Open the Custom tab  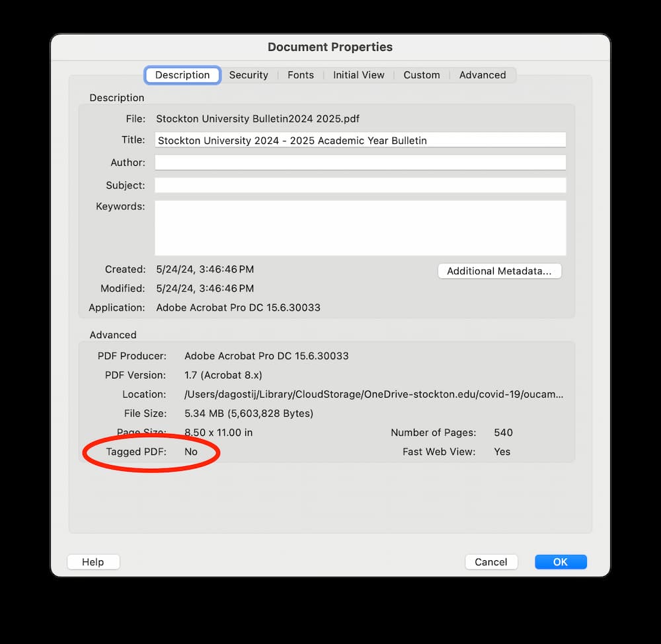pyautogui.click(x=422, y=75)
